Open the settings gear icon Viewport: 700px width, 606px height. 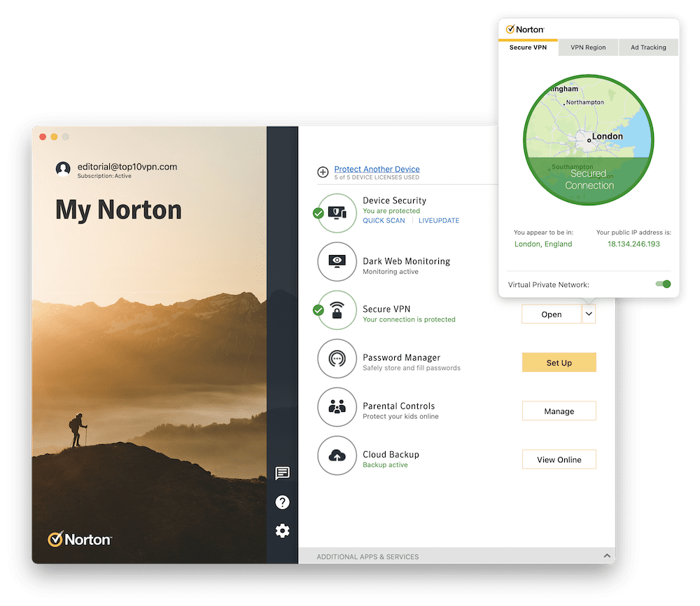pos(282,531)
